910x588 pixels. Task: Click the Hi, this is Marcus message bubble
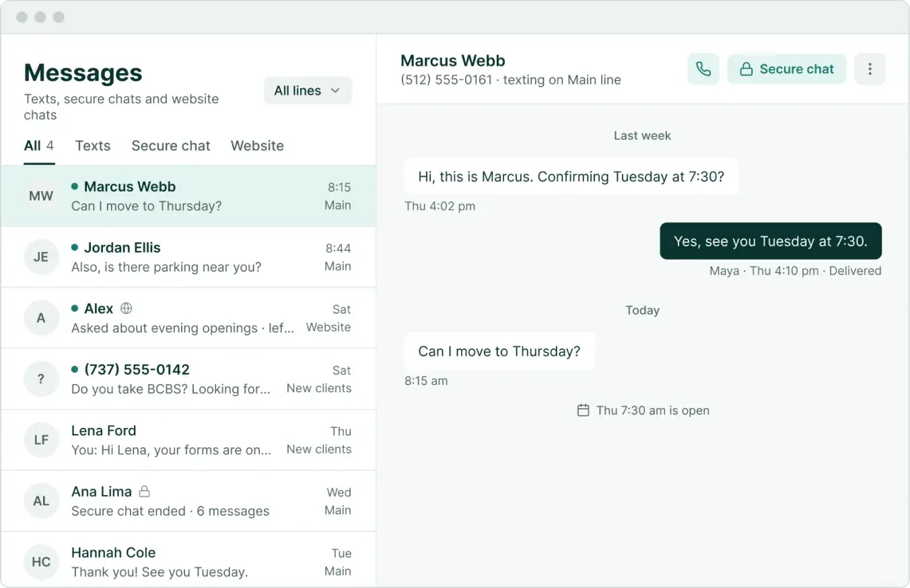click(571, 176)
